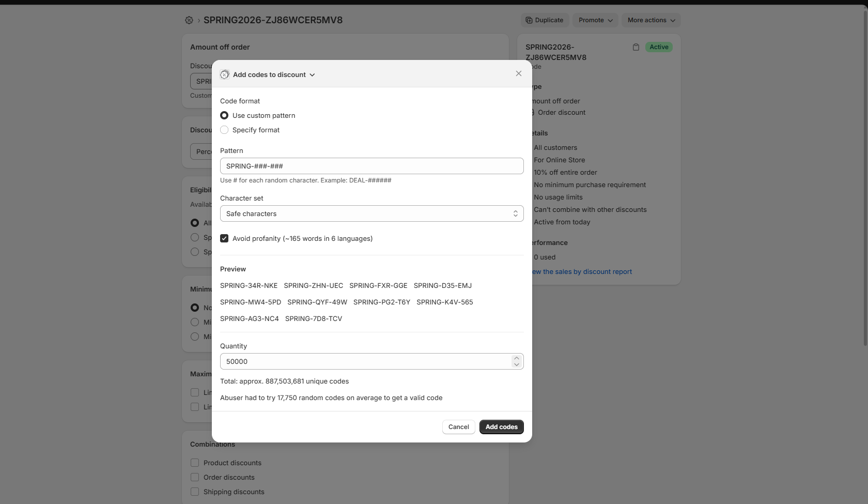Screen dimensions: 868x504
Task: Open the "Promote" menu
Action: click(595, 20)
